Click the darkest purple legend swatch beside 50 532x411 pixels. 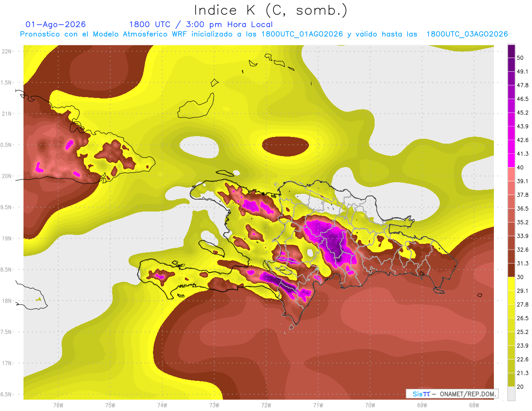click(x=511, y=51)
